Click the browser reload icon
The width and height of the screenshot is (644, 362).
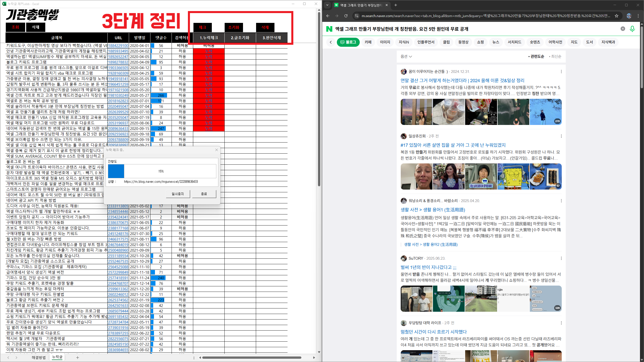point(346,16)
